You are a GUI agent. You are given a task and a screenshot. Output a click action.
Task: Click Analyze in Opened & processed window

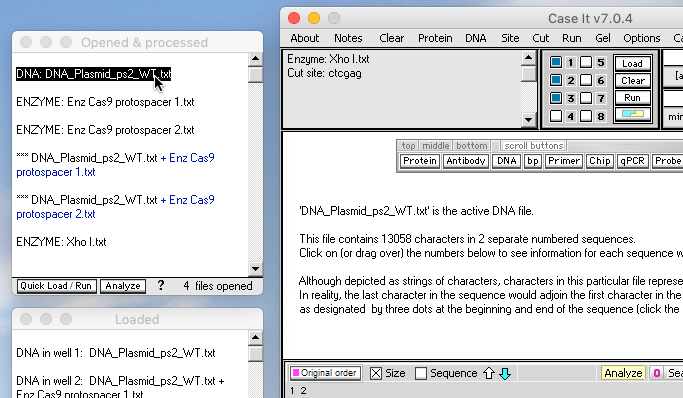pyautogui.click(x=123, y=286)
